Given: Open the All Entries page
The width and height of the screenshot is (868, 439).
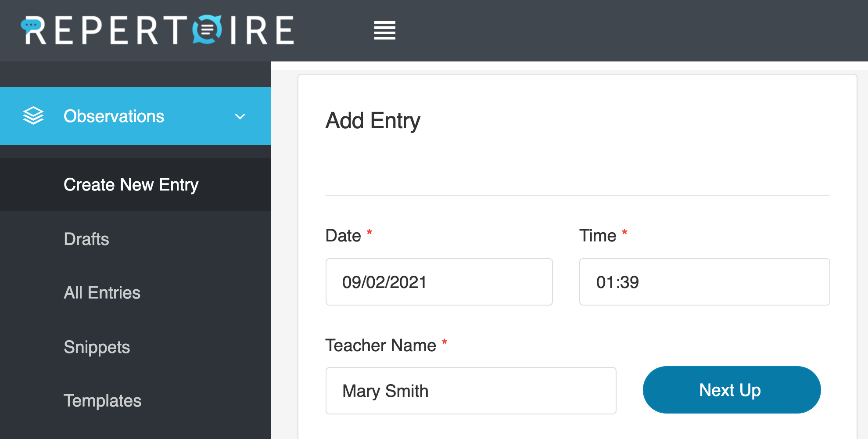Looking at the screenshot, I should click(102, 293).
